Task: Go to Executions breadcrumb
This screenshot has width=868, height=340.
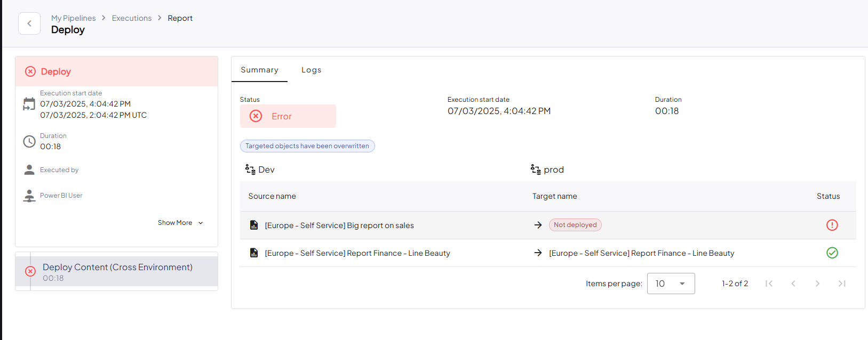Action: coord(132,18)
